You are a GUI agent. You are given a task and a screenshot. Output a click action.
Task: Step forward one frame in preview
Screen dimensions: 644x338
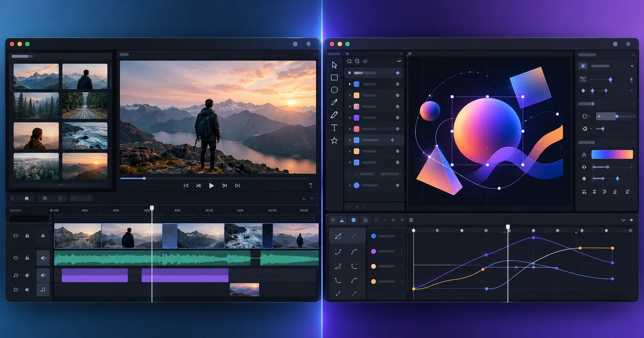(224, 186)
